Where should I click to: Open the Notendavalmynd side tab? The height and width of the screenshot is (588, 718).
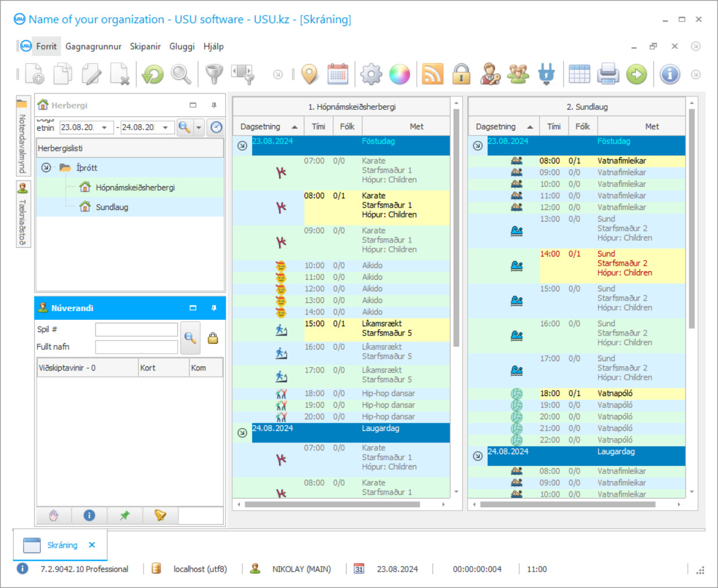[23, 136]
